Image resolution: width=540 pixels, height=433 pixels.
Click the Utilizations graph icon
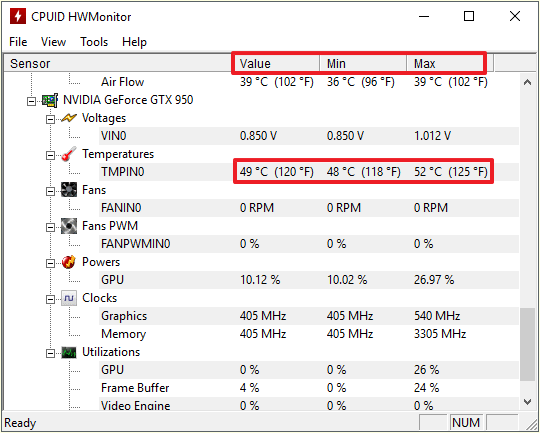coord(69,352)
